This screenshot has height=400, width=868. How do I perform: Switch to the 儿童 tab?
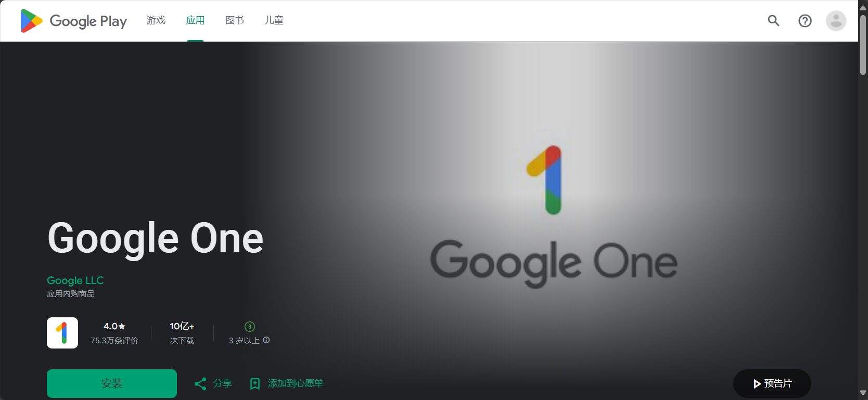(274, 20)
